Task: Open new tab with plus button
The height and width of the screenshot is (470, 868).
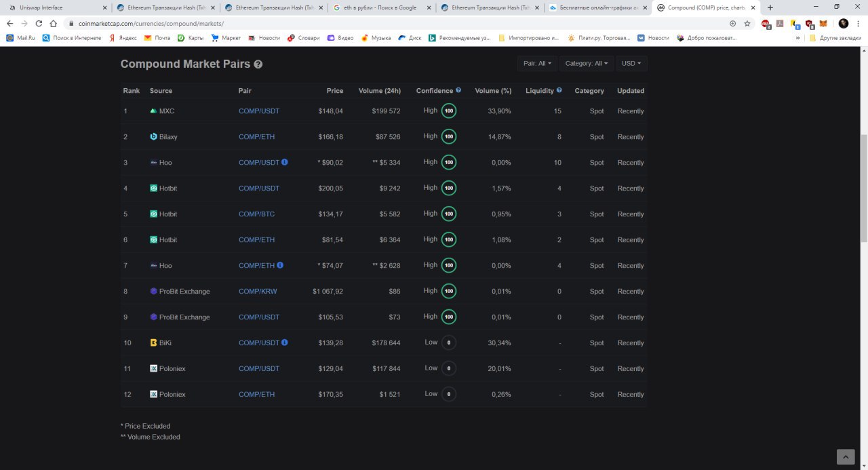Action: click(x=770, y=7)
